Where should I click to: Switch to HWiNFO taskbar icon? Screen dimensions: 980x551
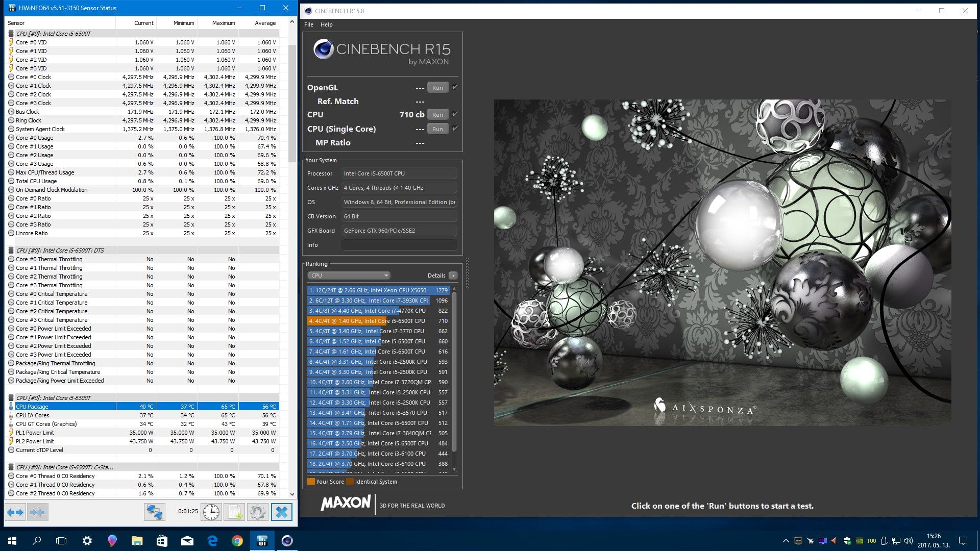point(262,541)
